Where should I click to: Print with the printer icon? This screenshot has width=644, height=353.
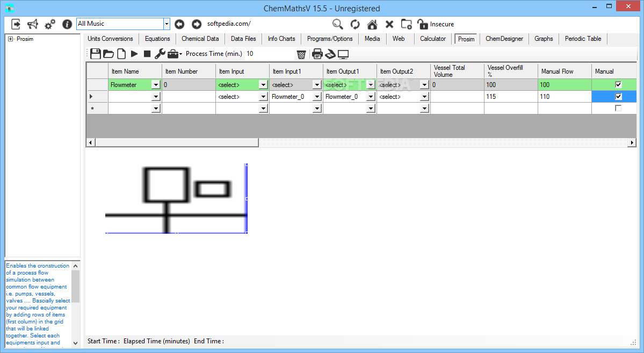point(317,54)
